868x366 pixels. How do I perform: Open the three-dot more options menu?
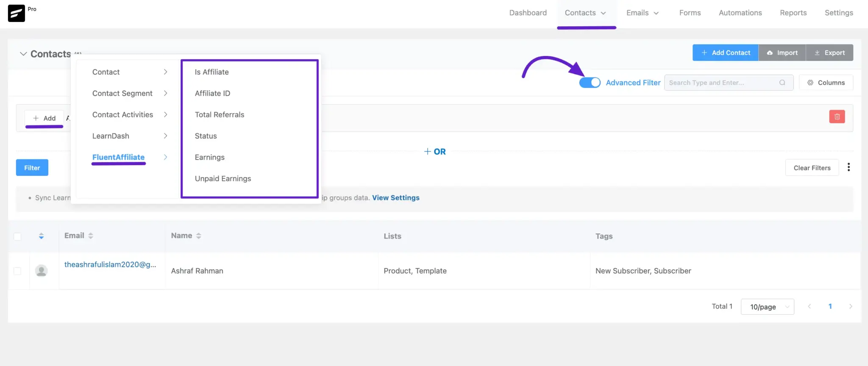tap(848, 167)
